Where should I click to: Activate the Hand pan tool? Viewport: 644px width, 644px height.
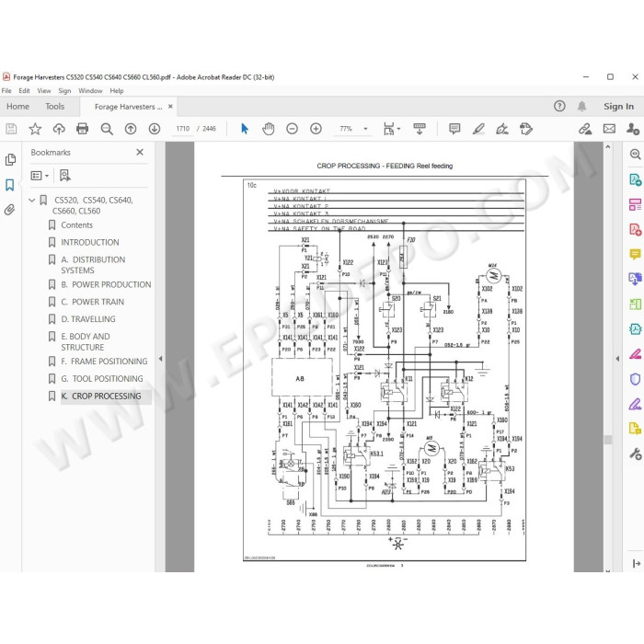pos(269,129)
